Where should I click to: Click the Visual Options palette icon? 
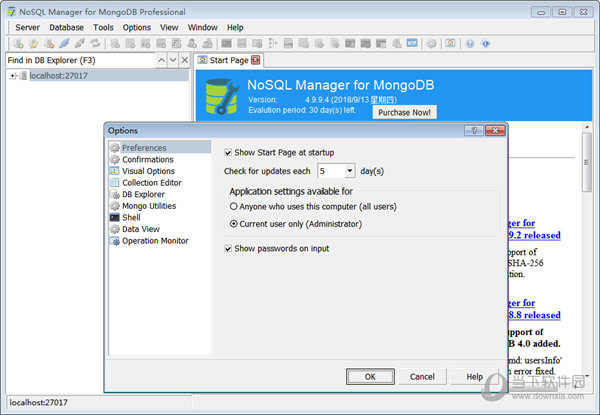coord(114,171)
